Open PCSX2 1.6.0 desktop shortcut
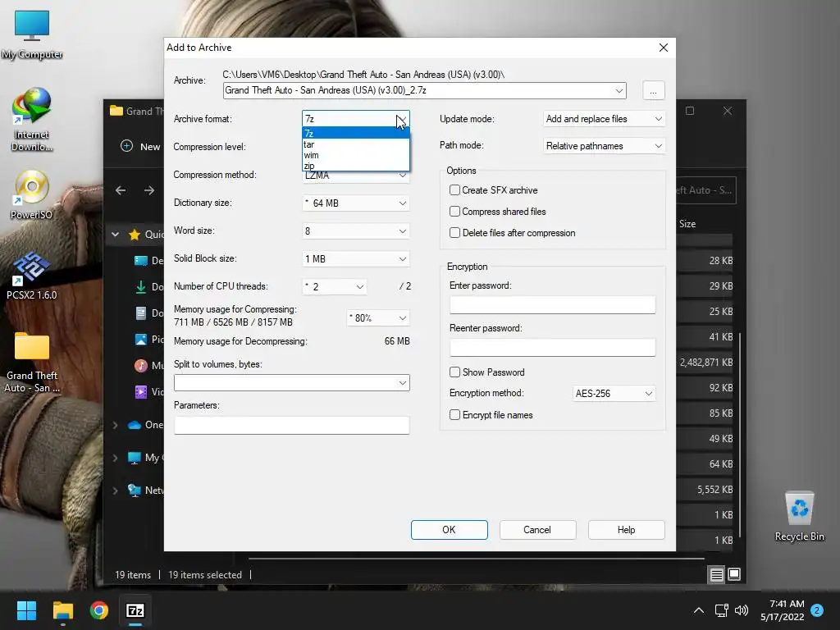Screen dimensions: 840x630 tap(32, 276)
